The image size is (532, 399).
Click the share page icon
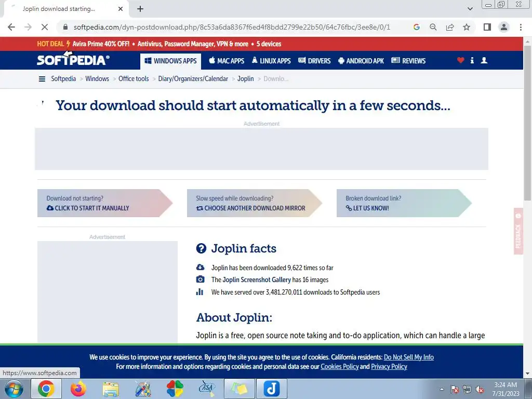(450, 27)
